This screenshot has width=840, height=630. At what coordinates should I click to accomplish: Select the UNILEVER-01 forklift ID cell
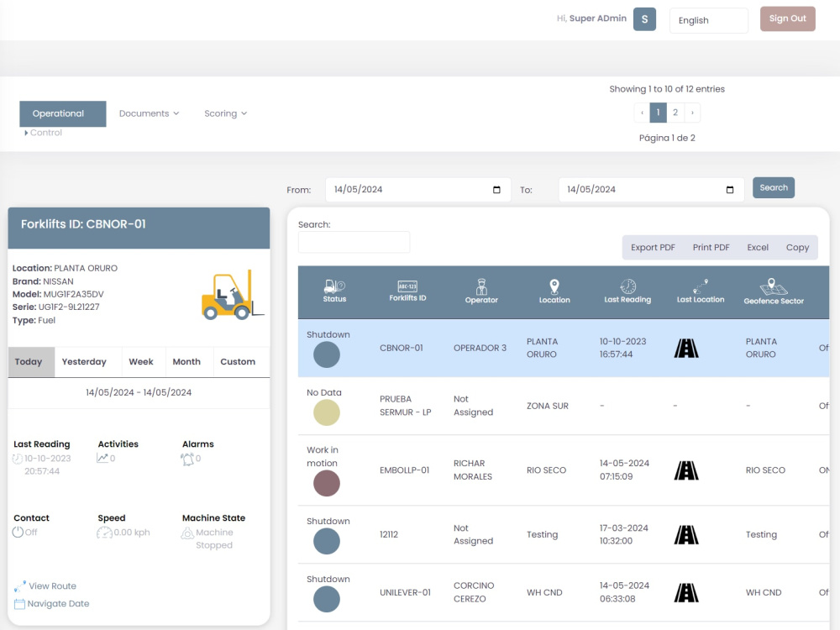(405, 592)
